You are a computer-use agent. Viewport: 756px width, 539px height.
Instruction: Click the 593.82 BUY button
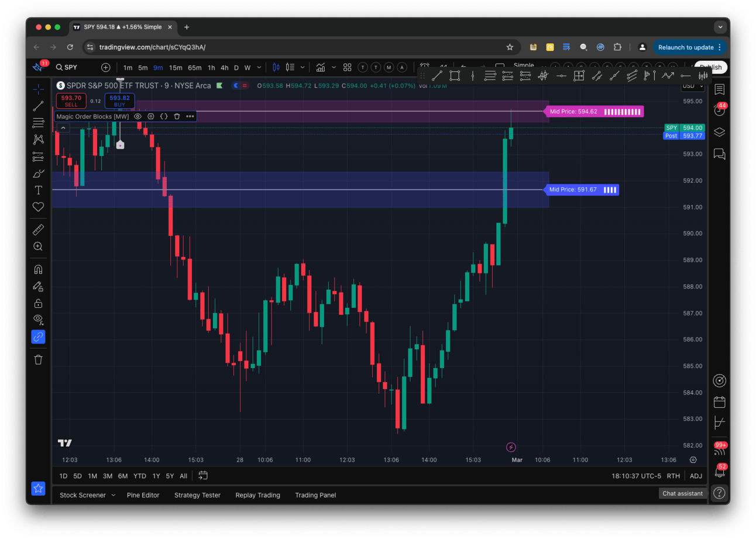119,101
